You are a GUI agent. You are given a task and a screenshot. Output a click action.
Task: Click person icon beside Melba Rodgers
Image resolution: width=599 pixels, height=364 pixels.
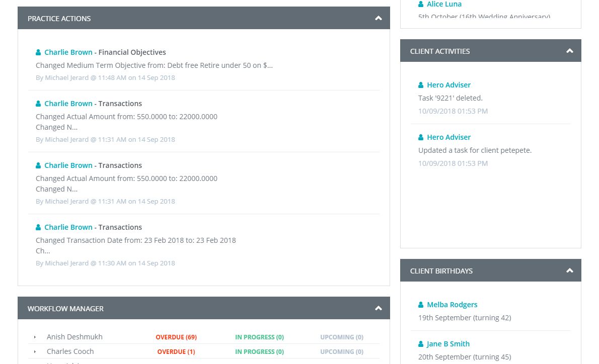tap(421, 305)
